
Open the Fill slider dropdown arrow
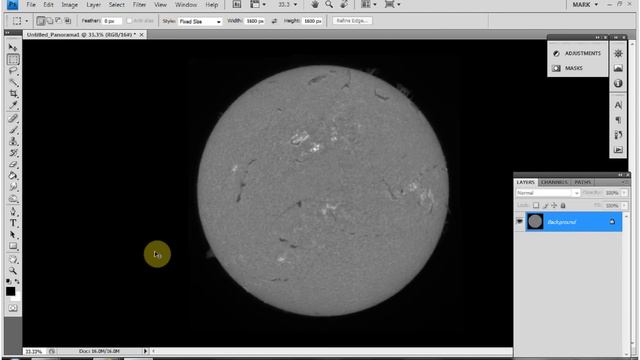click(x=624, y=206)
